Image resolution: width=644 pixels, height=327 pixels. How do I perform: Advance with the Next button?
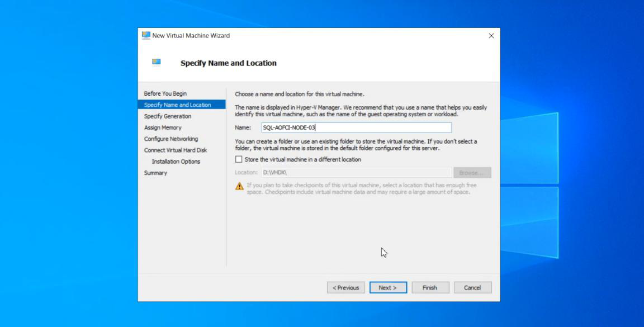pos(388,287)
